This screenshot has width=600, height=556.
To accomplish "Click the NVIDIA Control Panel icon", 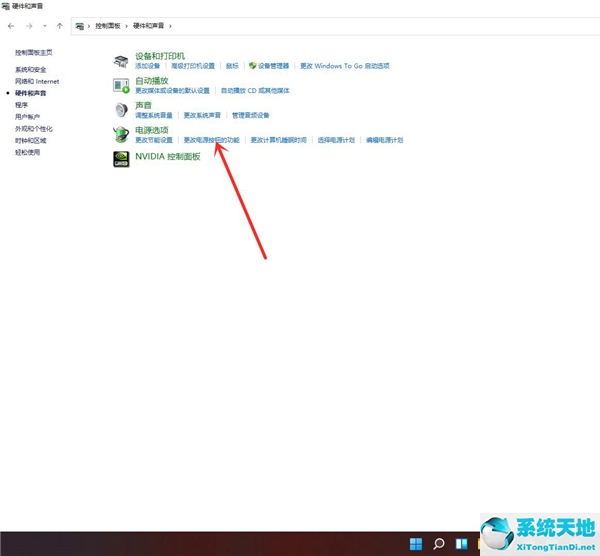I will point(121,159).
